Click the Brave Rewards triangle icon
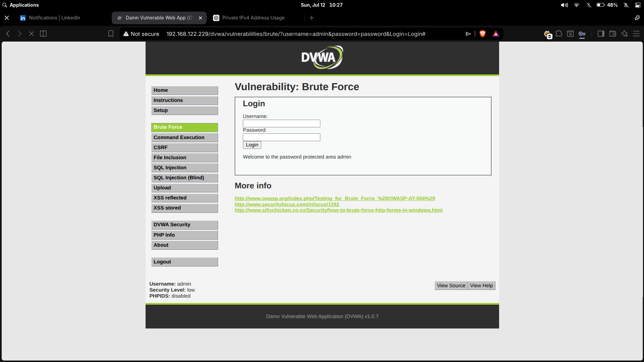The height and width of the screenshot is (362, 644). 496,34
